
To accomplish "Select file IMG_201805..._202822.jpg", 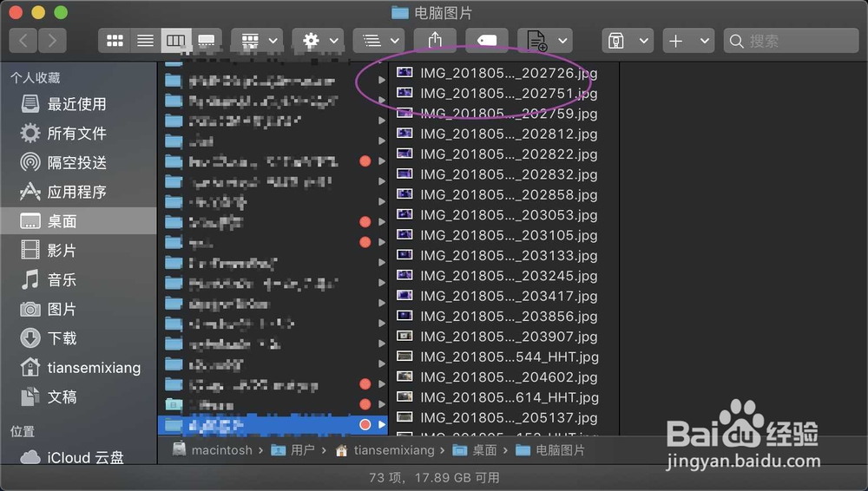I will click(503, 154).
